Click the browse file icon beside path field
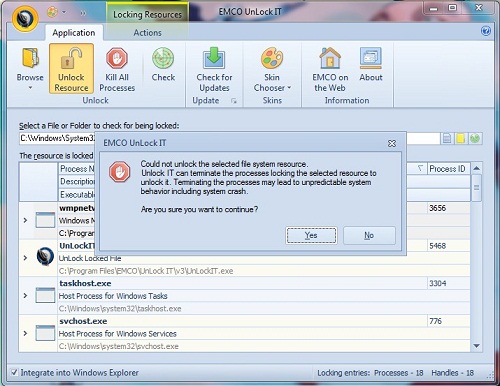 (447, 138)
